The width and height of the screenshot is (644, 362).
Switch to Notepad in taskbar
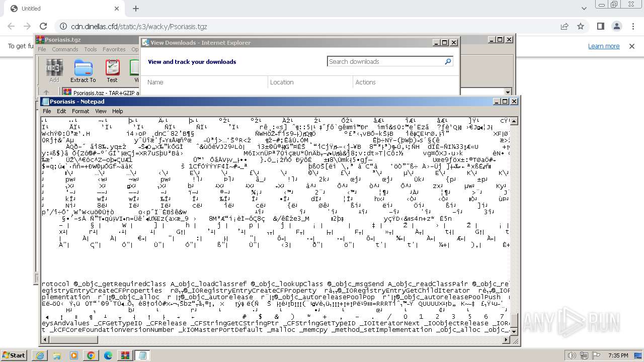[142, 355]
